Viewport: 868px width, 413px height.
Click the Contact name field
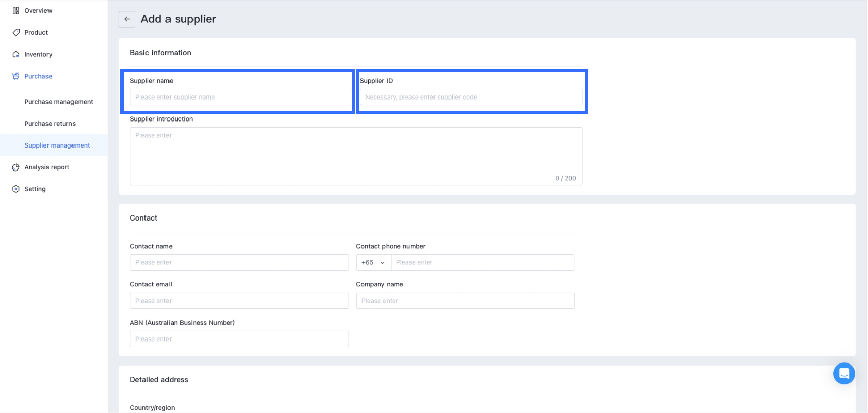(x=239, y=262)
